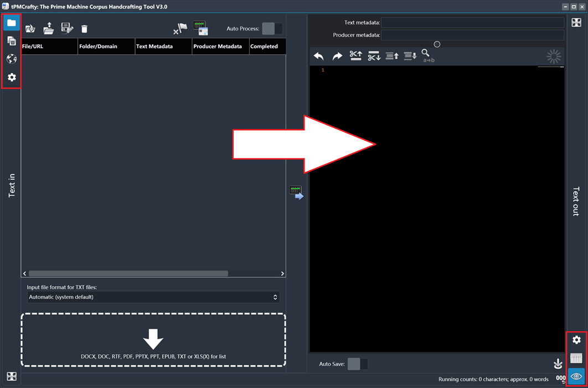Click the undo arrow icon
The width and height of the screenshot is (588, 388).
click(x=319, y=57)
